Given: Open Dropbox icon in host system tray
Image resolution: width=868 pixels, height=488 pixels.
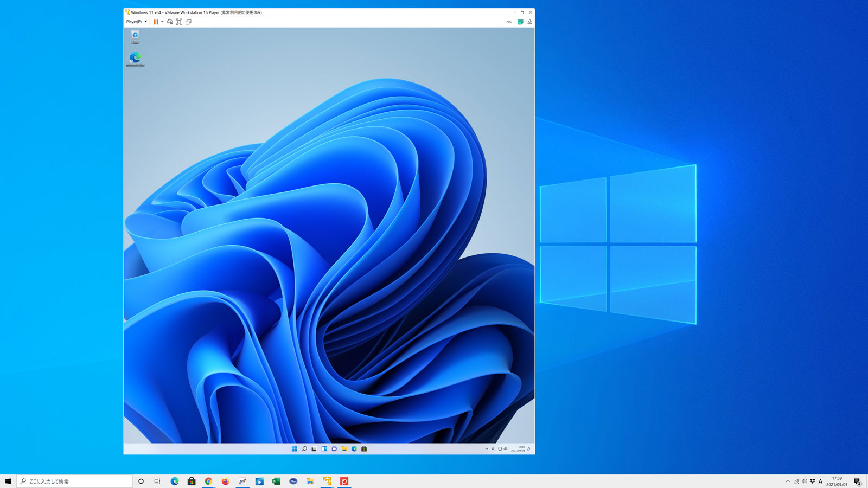Looking at the screenshot, I should click(813, 481).
